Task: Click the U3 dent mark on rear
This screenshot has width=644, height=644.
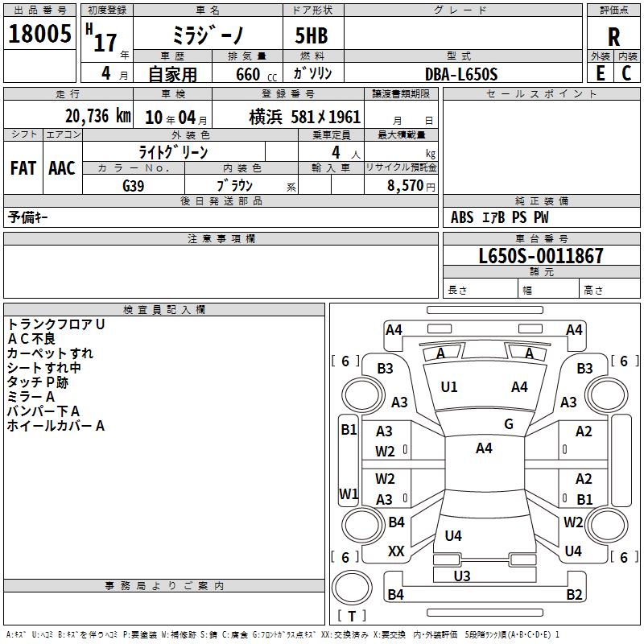Action: [x=462, y=576]
